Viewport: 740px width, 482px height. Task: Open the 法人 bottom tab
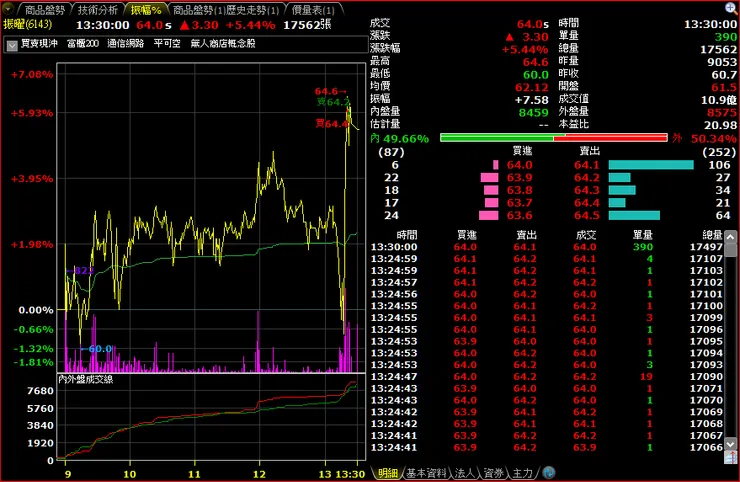click(x=464, y=473)
